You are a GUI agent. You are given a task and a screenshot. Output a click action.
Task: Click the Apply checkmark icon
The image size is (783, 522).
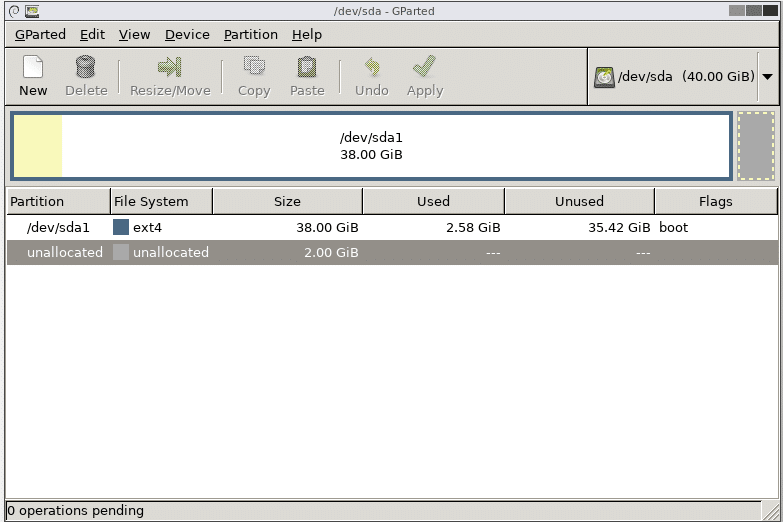pyautogui.click(x=424, y=68)
